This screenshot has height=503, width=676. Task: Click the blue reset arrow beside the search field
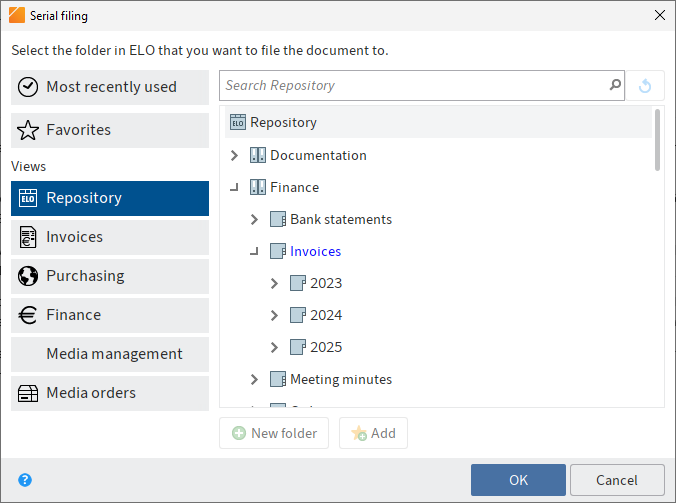tap(645, 86)
